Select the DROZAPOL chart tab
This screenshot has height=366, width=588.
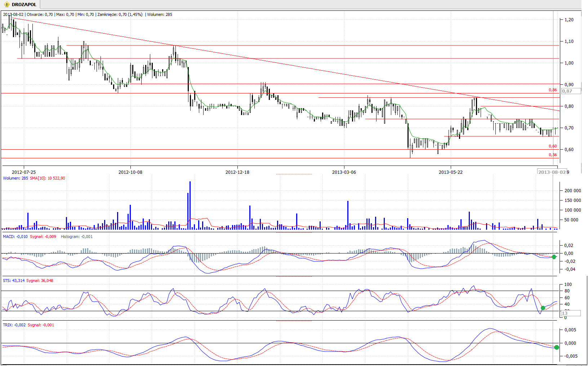(x=21, y=4)
